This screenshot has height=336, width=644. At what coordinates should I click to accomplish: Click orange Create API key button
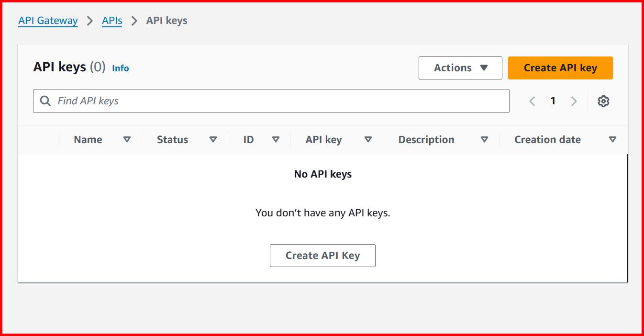(x=560, y=68)
